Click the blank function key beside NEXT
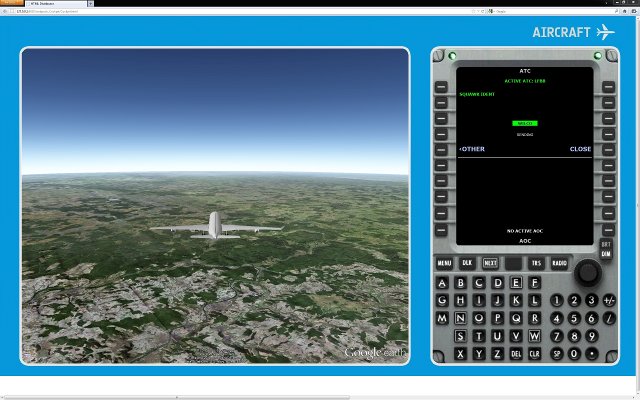 coord(513,263)
